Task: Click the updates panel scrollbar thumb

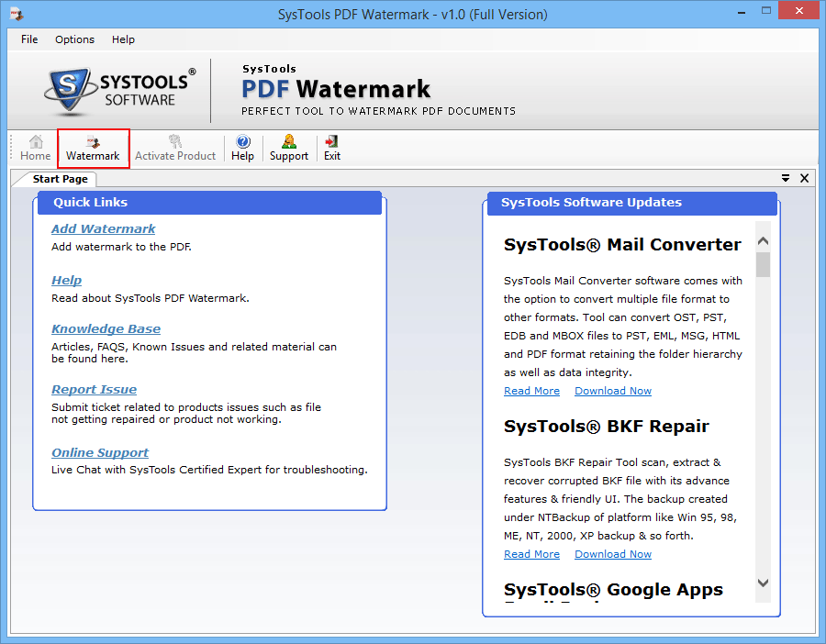Action: coord(763,264)
